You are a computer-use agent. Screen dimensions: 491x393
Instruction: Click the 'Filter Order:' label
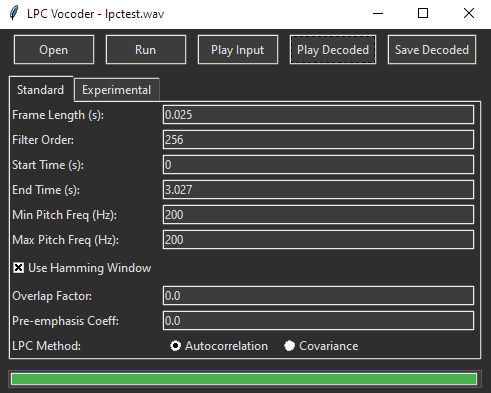(x=43, y=140)
